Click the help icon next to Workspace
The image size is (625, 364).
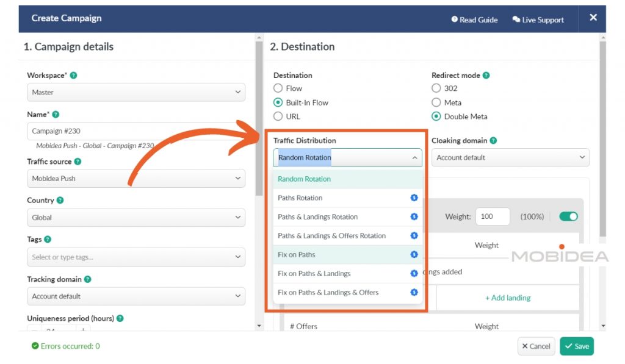point(73,76)
